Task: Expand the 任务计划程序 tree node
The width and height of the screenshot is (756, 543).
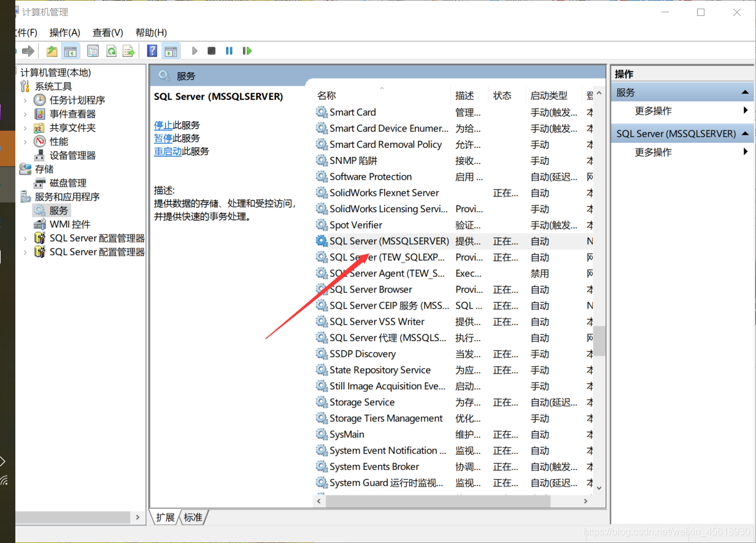Action: pos(25,100)
